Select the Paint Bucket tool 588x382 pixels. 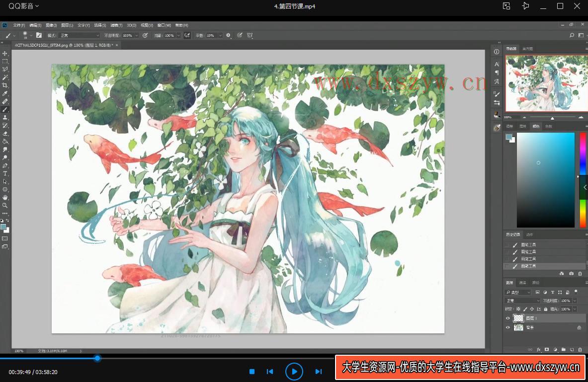pyautogui.click(x=5, y=142)
